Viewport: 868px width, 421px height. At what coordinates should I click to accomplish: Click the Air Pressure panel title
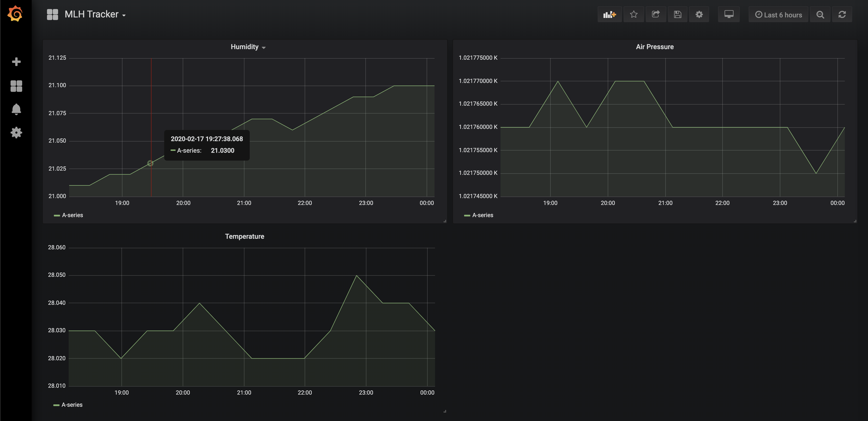[x=654, y=47]
